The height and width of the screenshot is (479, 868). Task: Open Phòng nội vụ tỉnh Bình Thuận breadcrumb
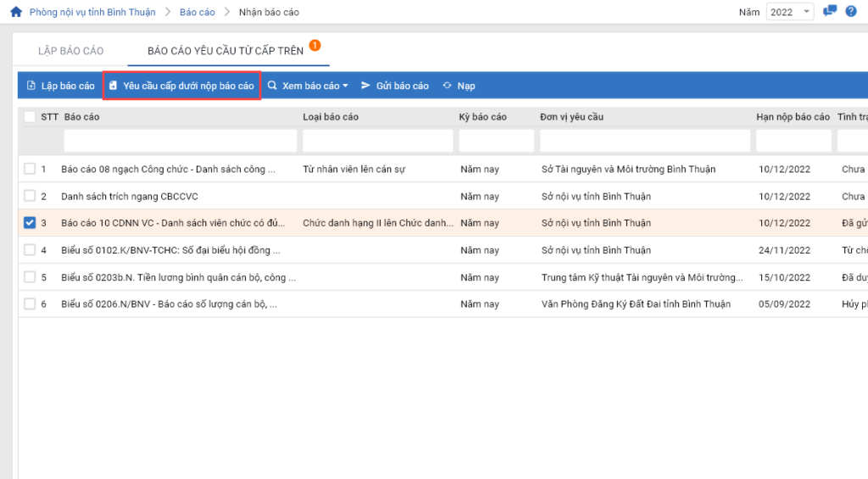click(x=92, y=12)
